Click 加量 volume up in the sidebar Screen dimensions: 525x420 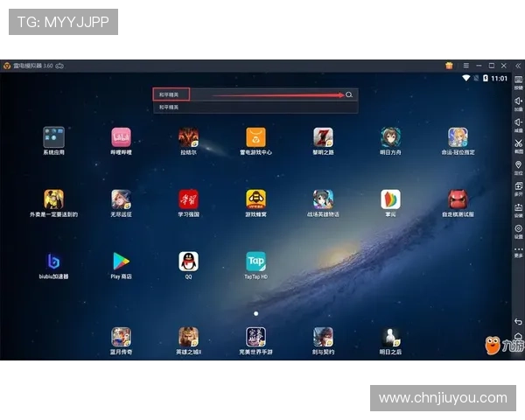coord(518,103)
